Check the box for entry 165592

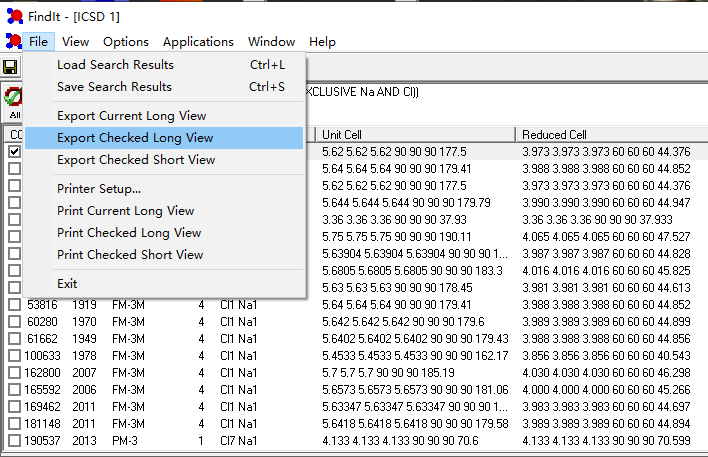tap(14, 390)
